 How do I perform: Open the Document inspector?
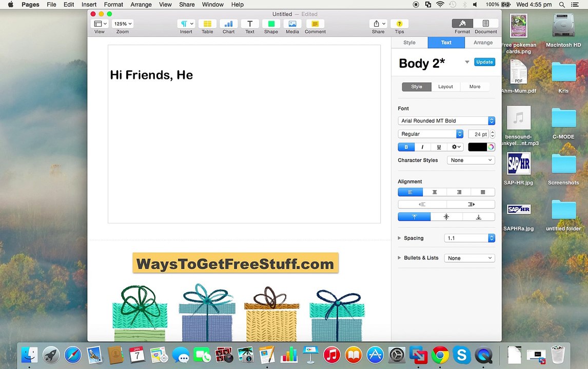pos(485,24)
